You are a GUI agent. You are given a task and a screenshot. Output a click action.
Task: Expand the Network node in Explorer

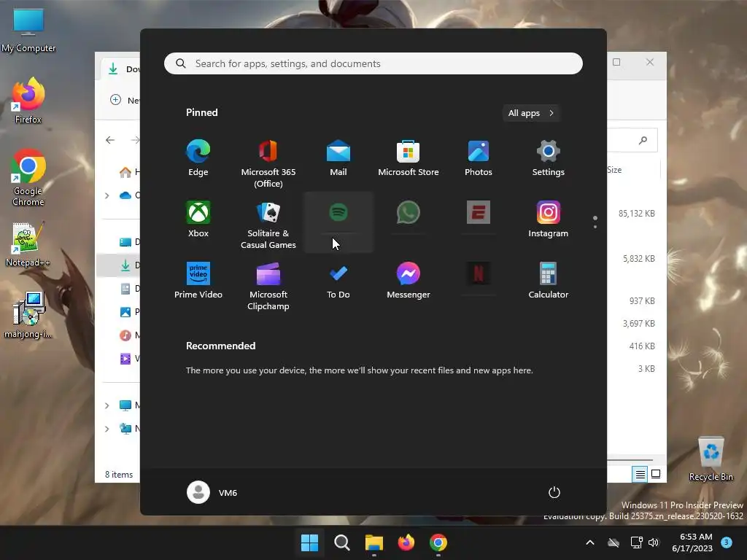tap(107, 429)
